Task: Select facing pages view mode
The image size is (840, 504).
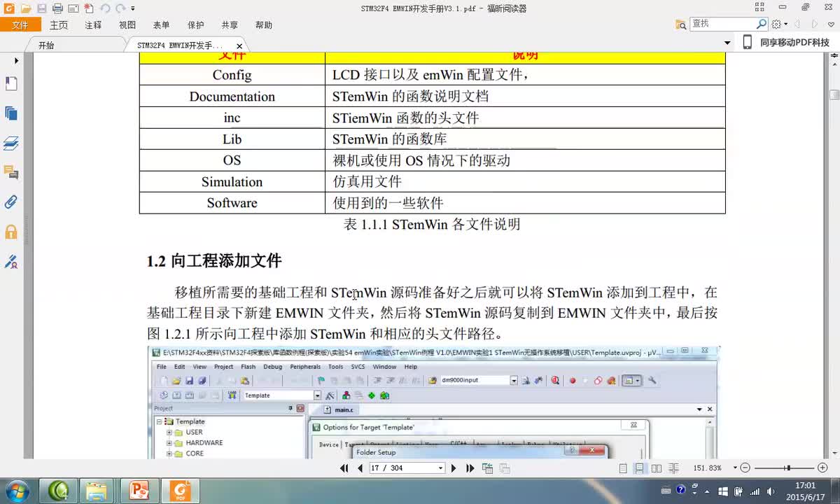Action: [657, 468]
